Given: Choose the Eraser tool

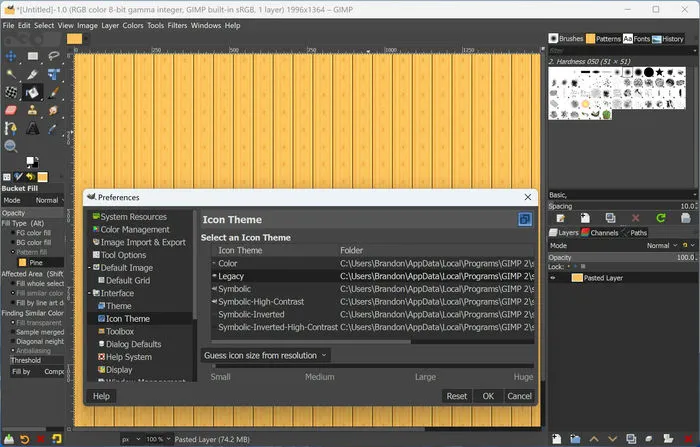Looking at the screenshot, I should (11, 110).
